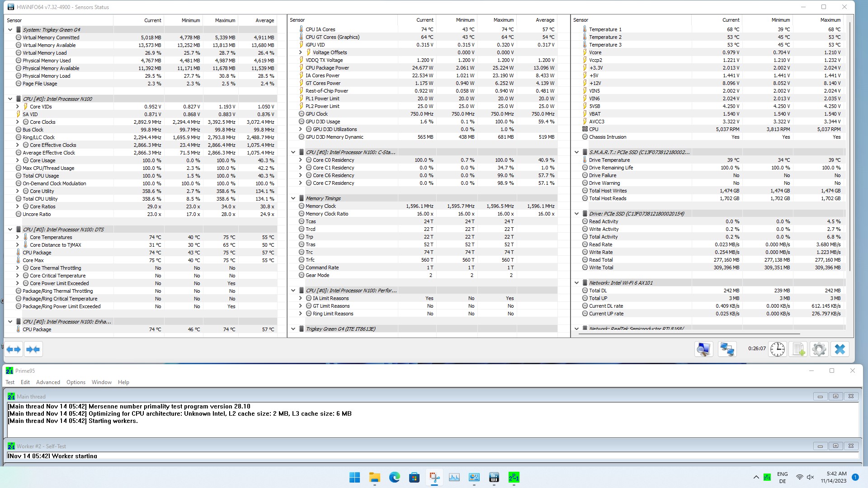Expand the Core VIDs row
This screenshot has height=488, width=868.
point(17,107)
